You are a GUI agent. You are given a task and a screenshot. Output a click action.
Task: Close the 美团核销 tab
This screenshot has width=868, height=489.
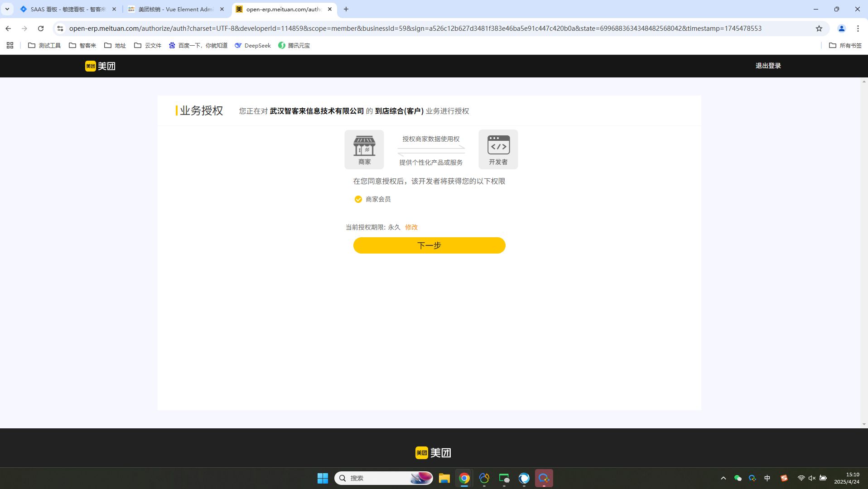[x=222, y=9]
